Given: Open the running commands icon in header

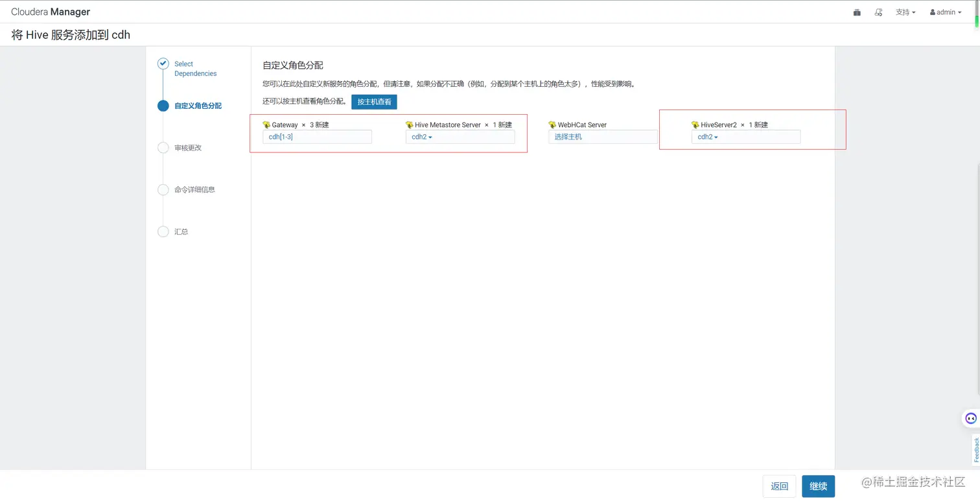Looking at the screenshot, I should click(879, 12).
